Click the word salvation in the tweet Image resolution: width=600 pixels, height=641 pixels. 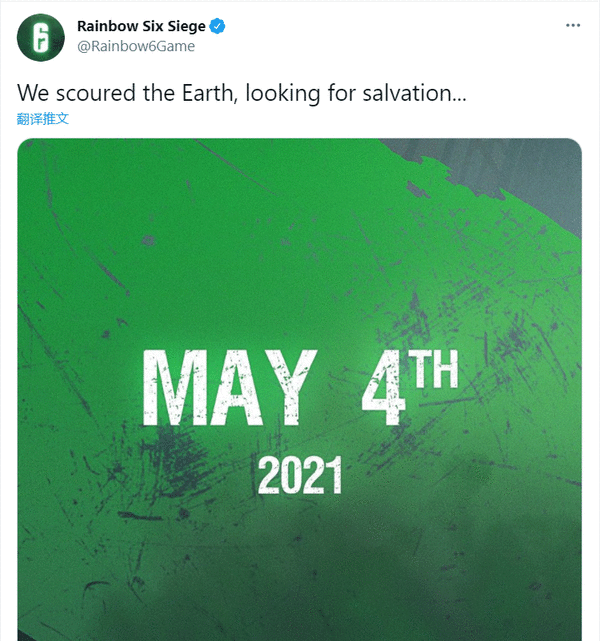tap(414, 93)
